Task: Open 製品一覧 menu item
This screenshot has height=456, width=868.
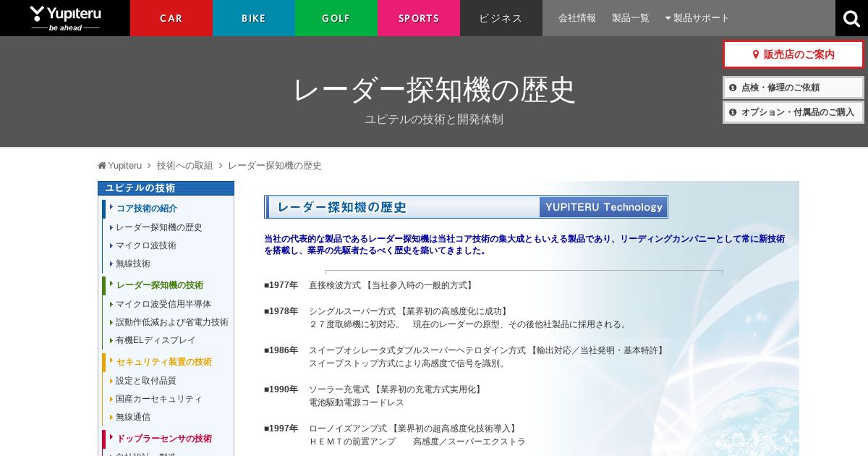Action: tap(631, 18)
